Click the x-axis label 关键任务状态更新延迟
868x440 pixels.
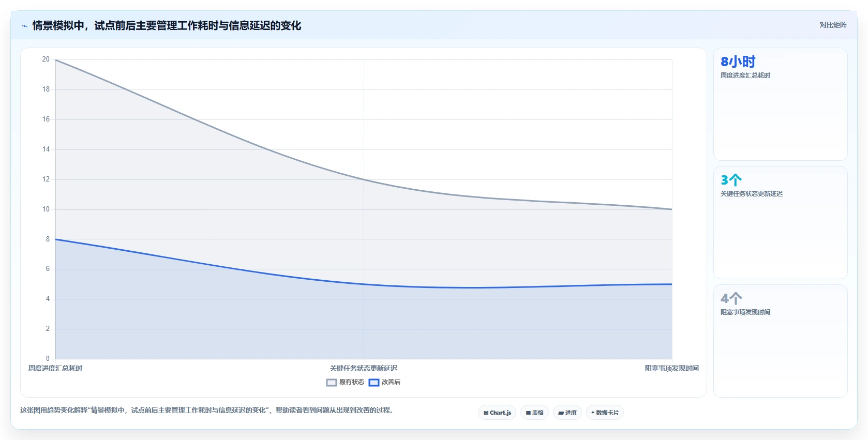[364, 368]
